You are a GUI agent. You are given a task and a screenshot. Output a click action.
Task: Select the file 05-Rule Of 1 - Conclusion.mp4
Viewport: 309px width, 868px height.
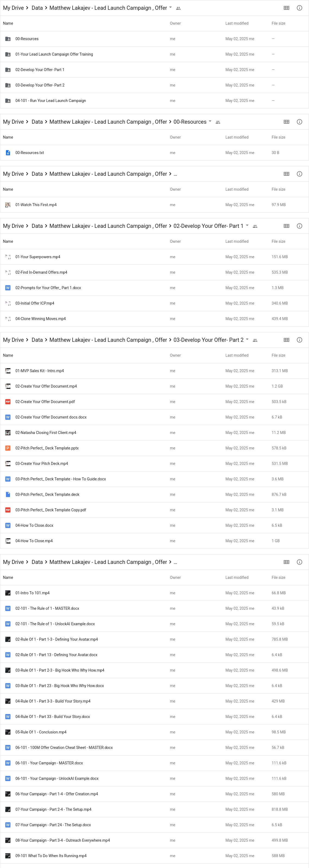coord(154,732)
